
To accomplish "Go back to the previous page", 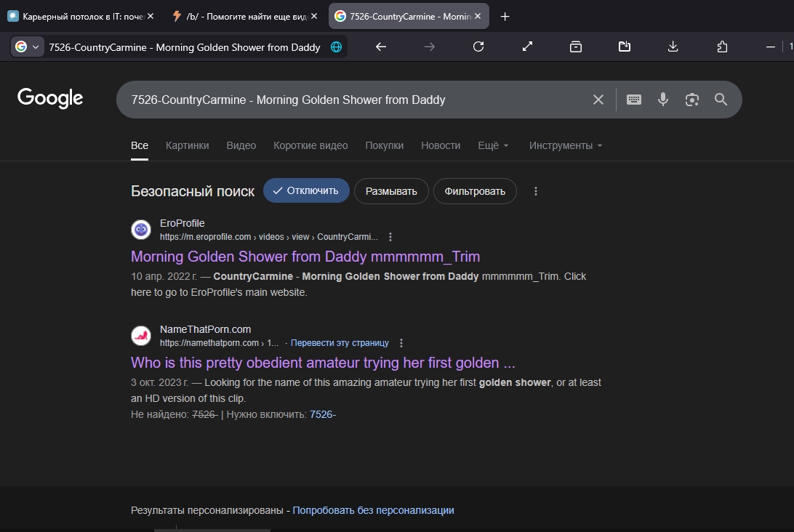I will (381, 47).
